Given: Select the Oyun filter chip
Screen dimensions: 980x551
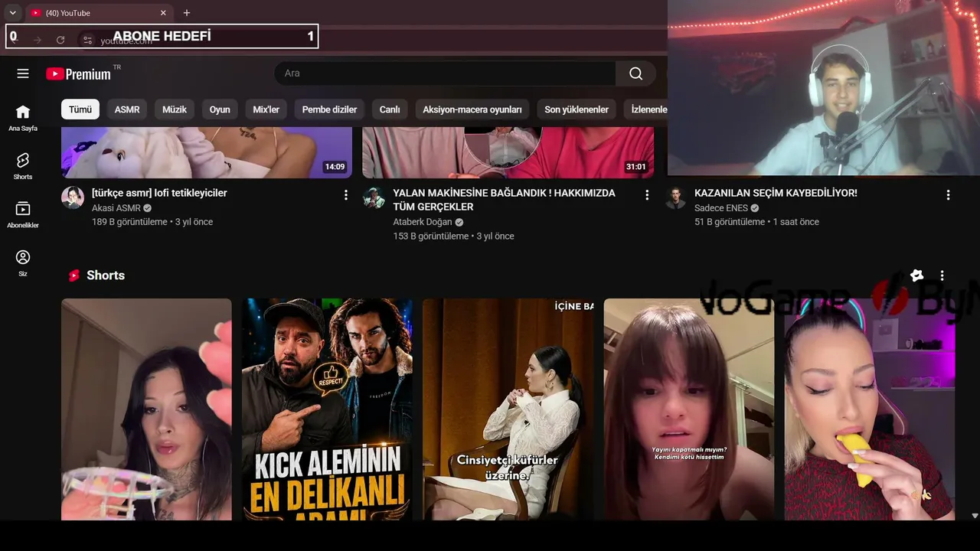Looking at the screenshot, I should (x=220, y=109).
